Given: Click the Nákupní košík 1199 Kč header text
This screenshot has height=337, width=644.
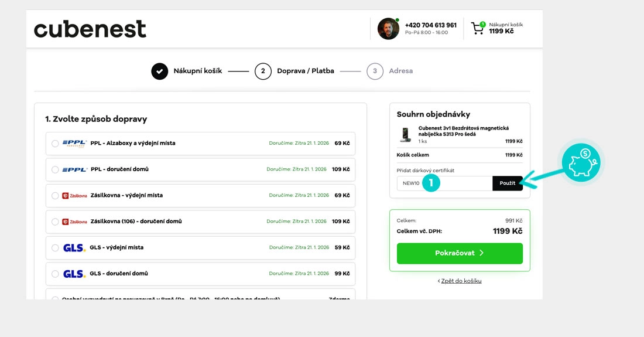Looking at the screenshot, I should coord(506,28).
